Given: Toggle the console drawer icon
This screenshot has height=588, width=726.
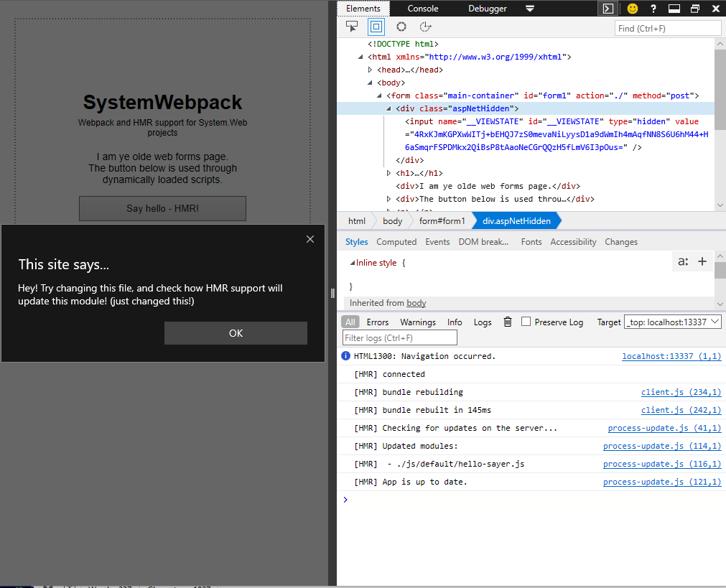Looking at the screenshot, I should 608,9.
